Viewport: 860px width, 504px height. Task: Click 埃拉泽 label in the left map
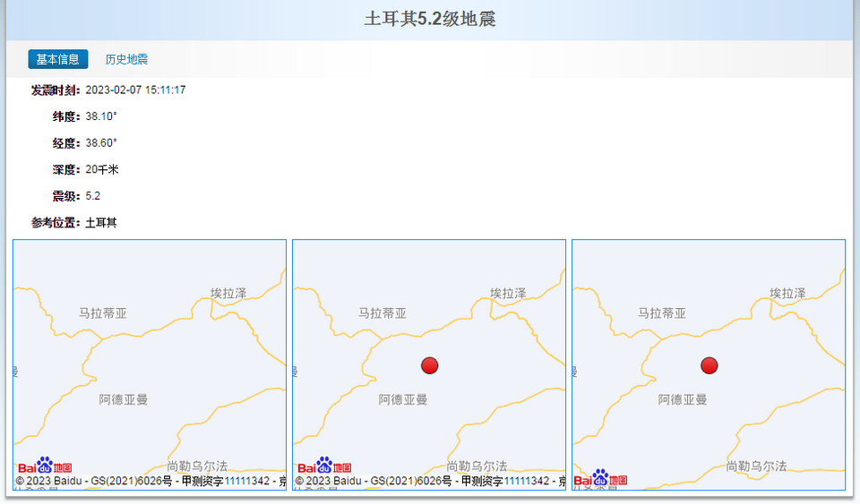228,294
